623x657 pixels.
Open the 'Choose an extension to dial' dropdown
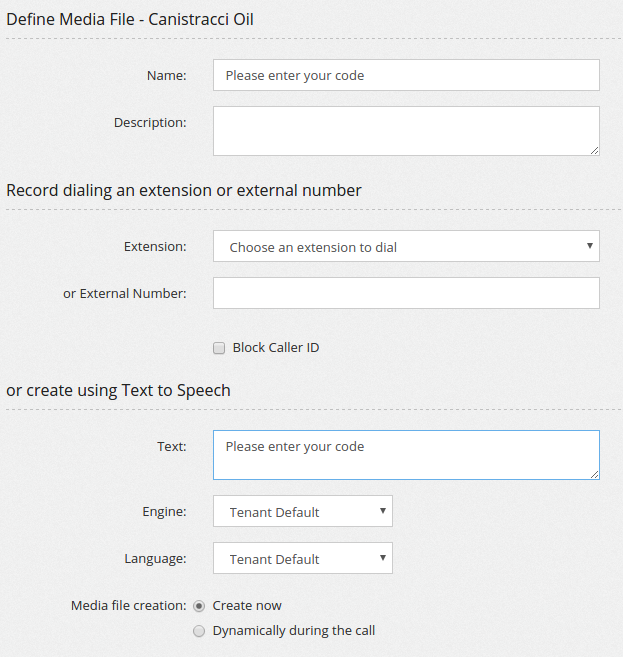pyautogui.click(x=406, y=246)
